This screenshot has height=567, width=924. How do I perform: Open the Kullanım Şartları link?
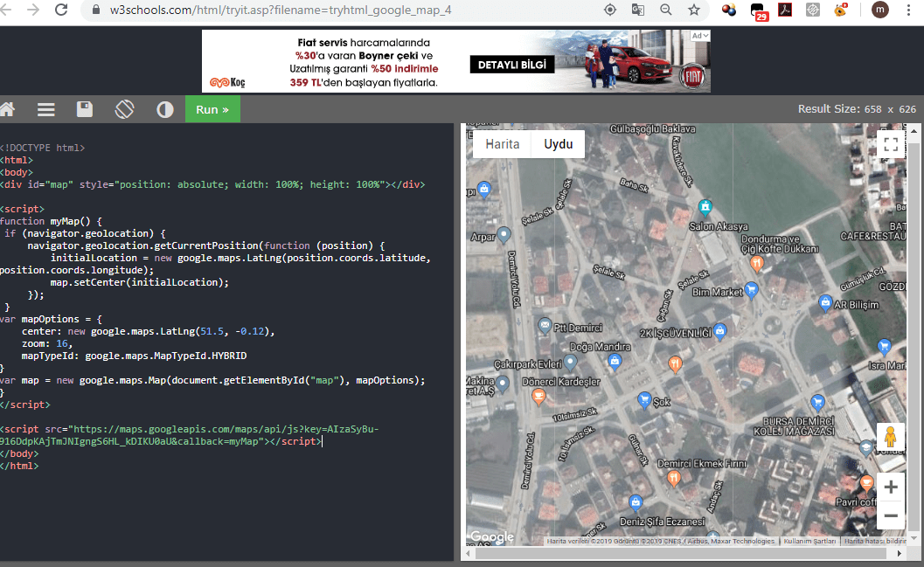coord(809,541)
